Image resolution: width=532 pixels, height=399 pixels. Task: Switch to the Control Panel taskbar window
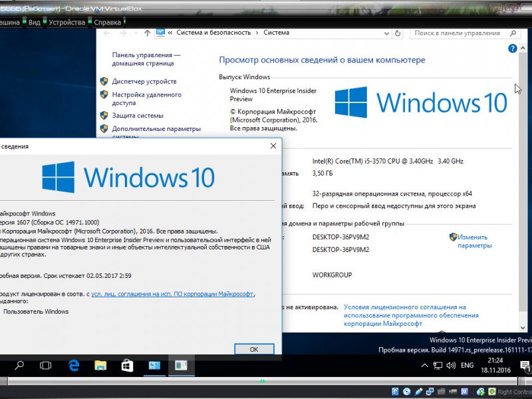pos(154,365)
